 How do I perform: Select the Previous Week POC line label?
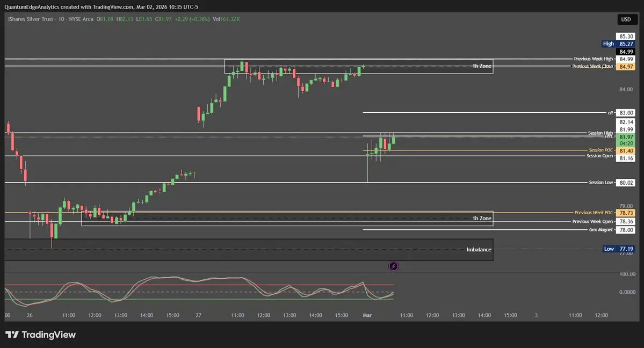(594, 213)
